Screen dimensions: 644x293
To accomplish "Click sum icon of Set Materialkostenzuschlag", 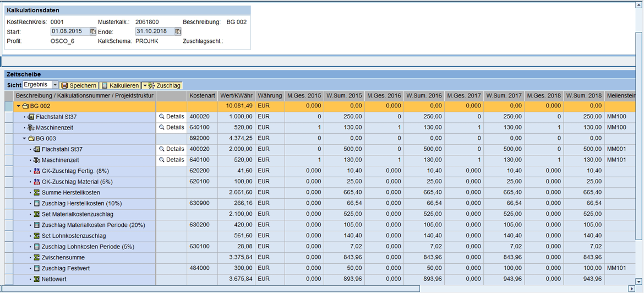I will click(x=37, y=214).
